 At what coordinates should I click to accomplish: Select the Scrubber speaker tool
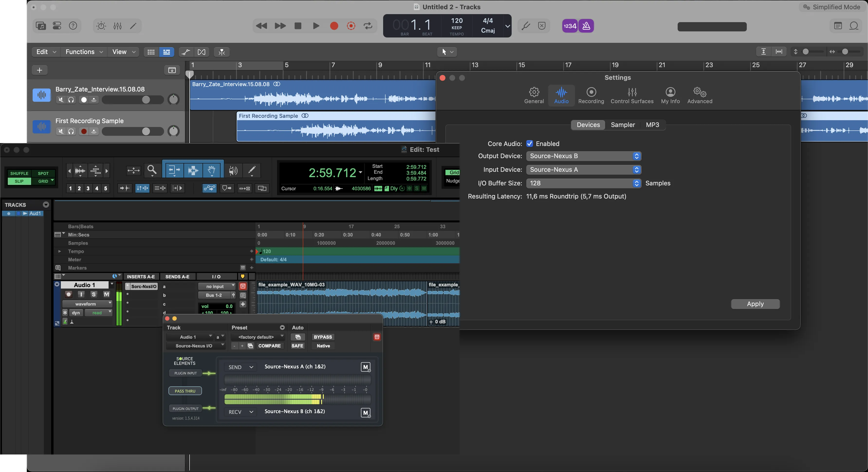(233, 171)
